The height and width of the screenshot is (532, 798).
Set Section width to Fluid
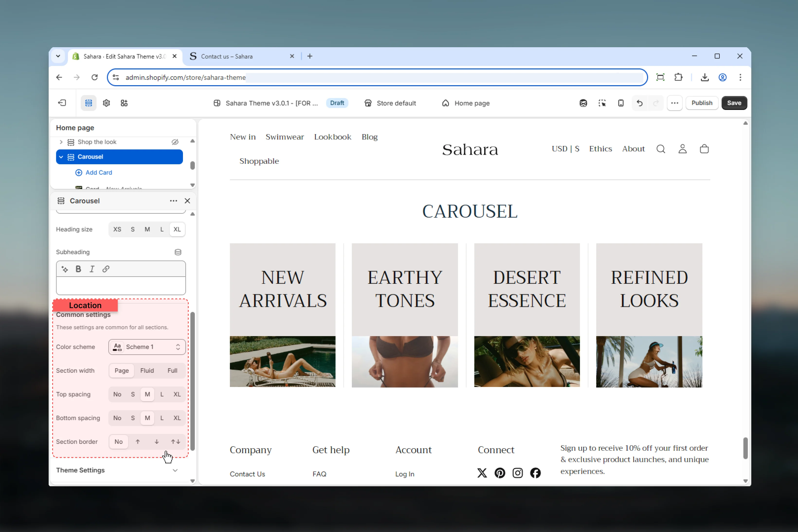(147, 370)
